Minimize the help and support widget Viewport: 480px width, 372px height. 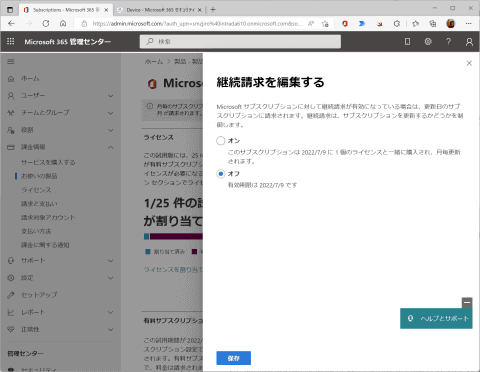(x=467, y=303)
